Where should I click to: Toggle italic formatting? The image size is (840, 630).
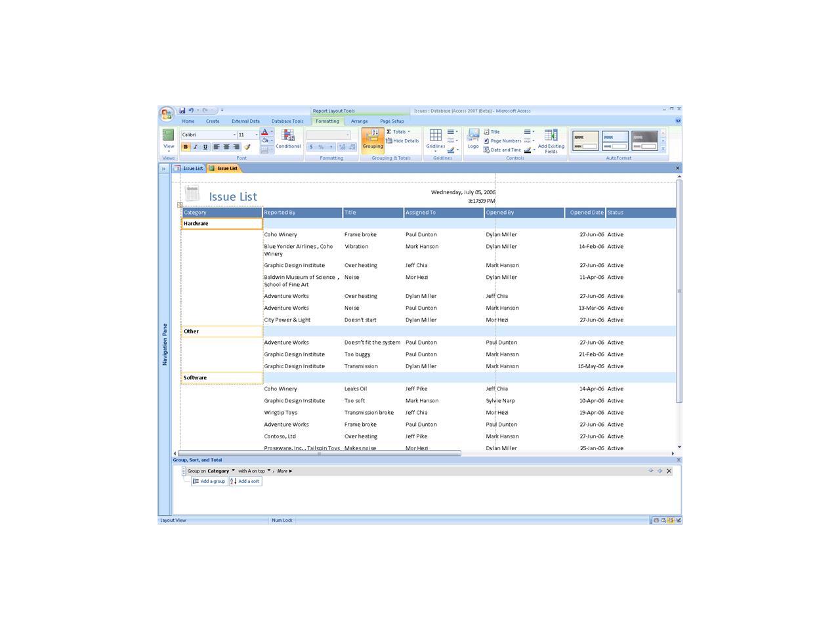click(x=195, y=146)
